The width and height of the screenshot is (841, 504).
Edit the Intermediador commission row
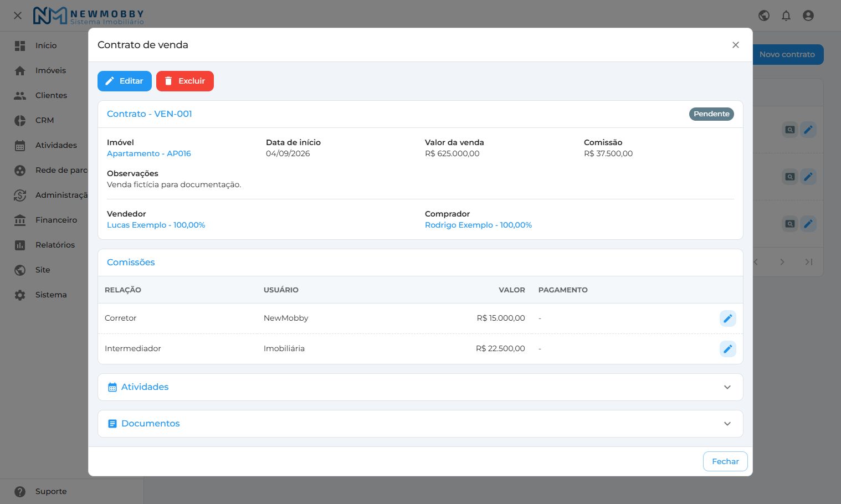tap(728, 349)
